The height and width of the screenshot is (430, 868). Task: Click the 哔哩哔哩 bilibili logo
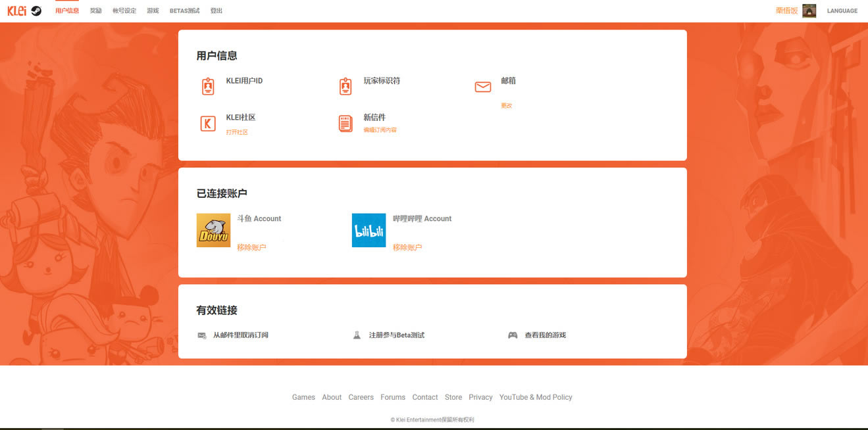tap(369, 230)
